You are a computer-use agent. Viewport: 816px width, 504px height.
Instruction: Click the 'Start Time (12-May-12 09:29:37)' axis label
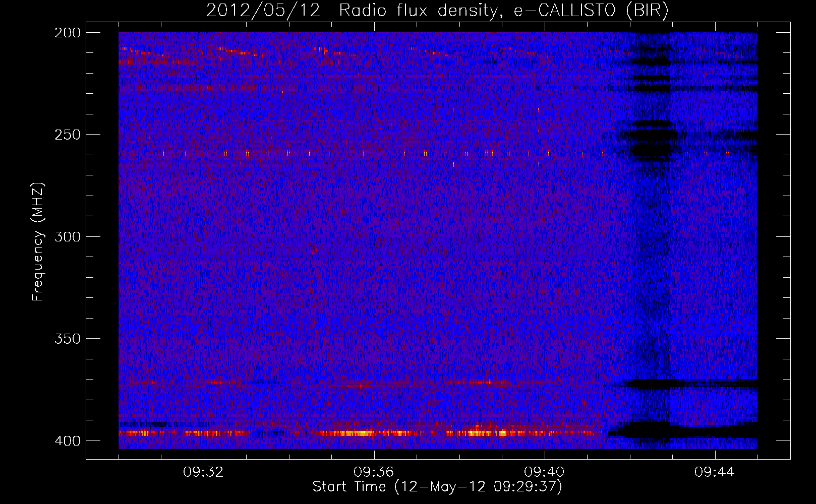[x=437, y=487]
